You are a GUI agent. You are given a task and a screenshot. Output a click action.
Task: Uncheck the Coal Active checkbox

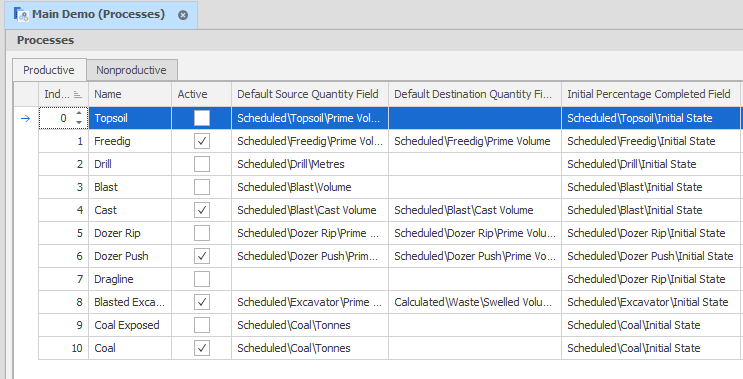(x=202, y=348)
